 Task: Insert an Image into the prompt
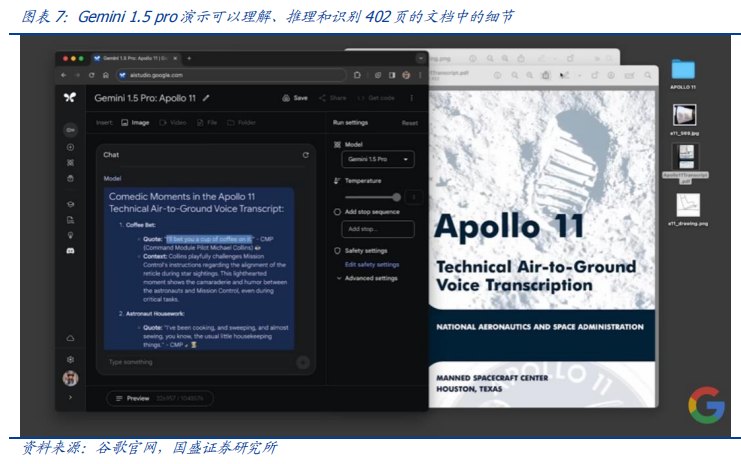pos(135,122)
